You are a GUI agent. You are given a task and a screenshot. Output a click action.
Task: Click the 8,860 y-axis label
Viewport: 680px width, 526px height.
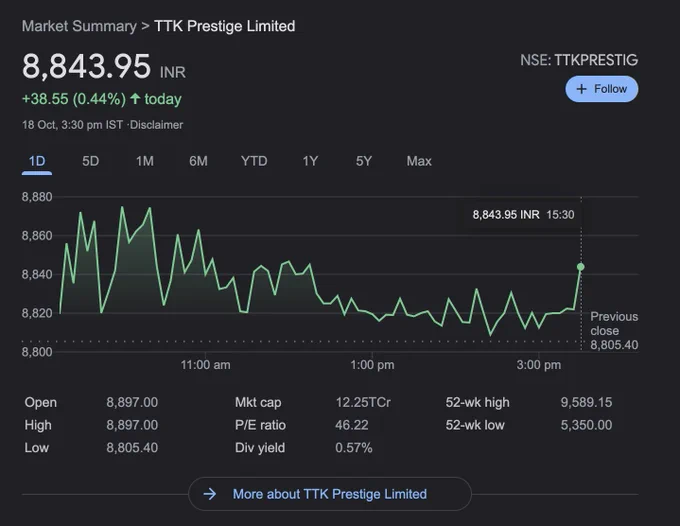pyautogui.click(x=37, y=235)
